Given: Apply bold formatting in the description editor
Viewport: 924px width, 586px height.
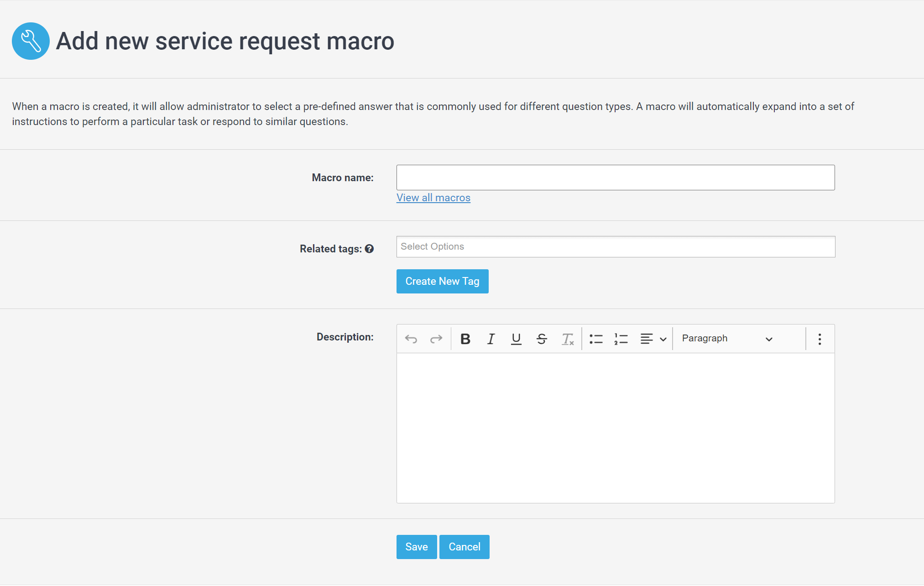Looking at the screenshot, I should click(x=465, y=339).
